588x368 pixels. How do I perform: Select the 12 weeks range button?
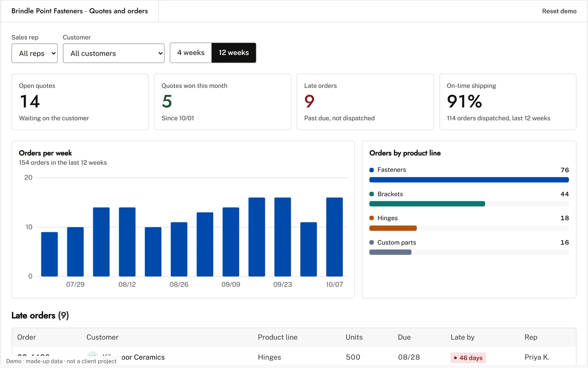pos(234,53)
